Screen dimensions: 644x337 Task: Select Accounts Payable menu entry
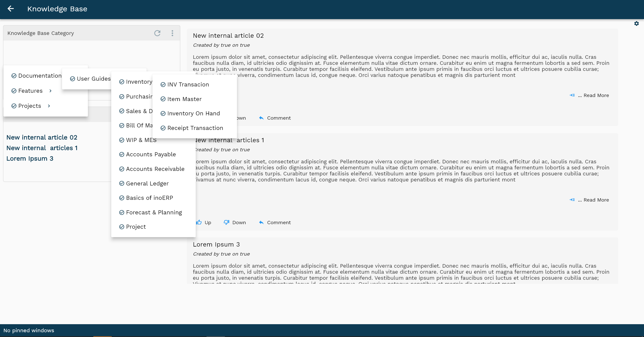pos(151,155)
